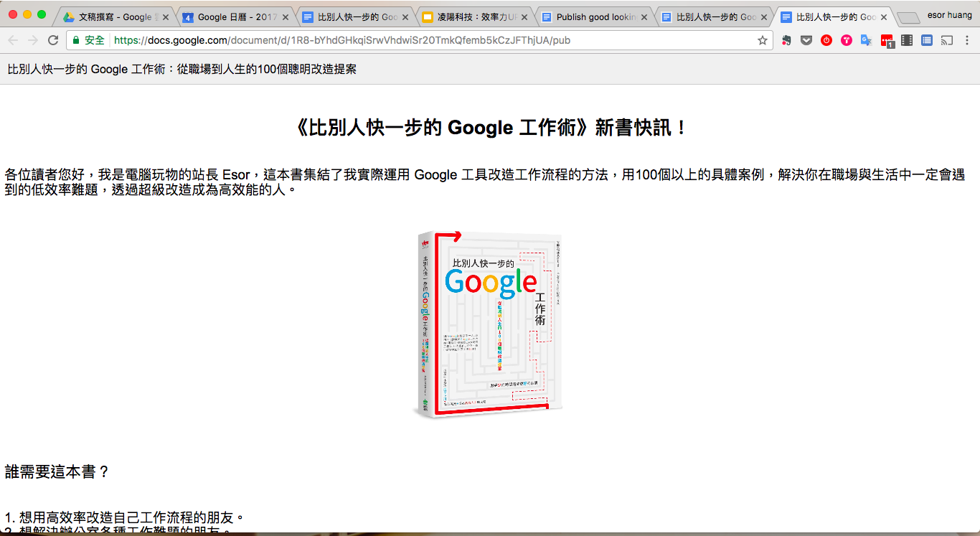Click the heading 《比別人快一步的 Google 工作術》新書快訊！
The image size is (980, 536).
pyautogui.click(x=490, y=128)
